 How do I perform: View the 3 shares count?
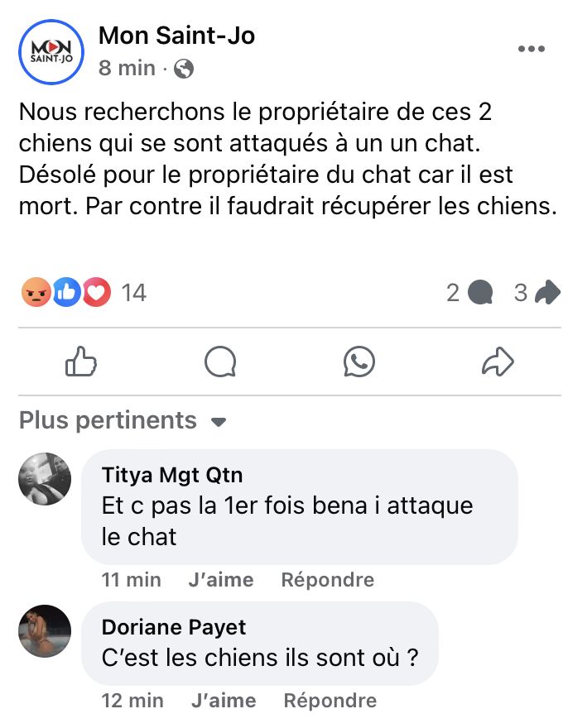tap(537, 293)
